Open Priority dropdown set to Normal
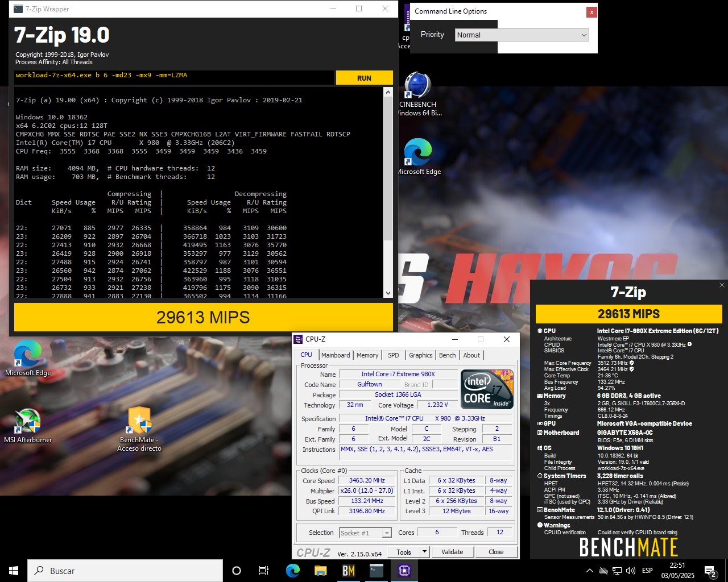Screen dimensions: 728x582 tap(522, 35)
